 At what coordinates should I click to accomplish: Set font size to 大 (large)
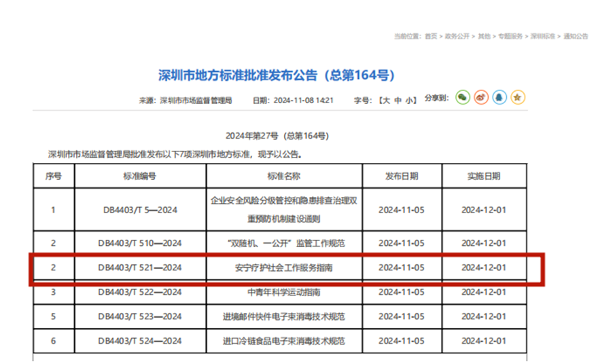[x=385, y=101]
